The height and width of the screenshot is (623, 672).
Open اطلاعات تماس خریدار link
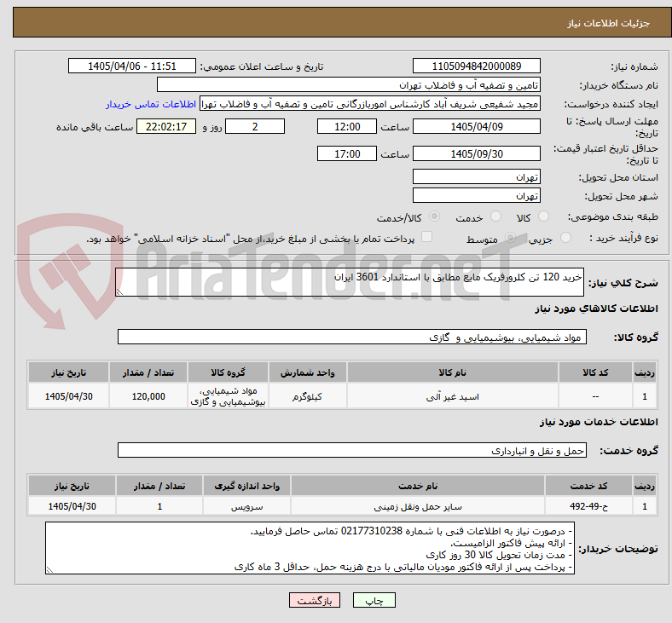tap(151, 104)
